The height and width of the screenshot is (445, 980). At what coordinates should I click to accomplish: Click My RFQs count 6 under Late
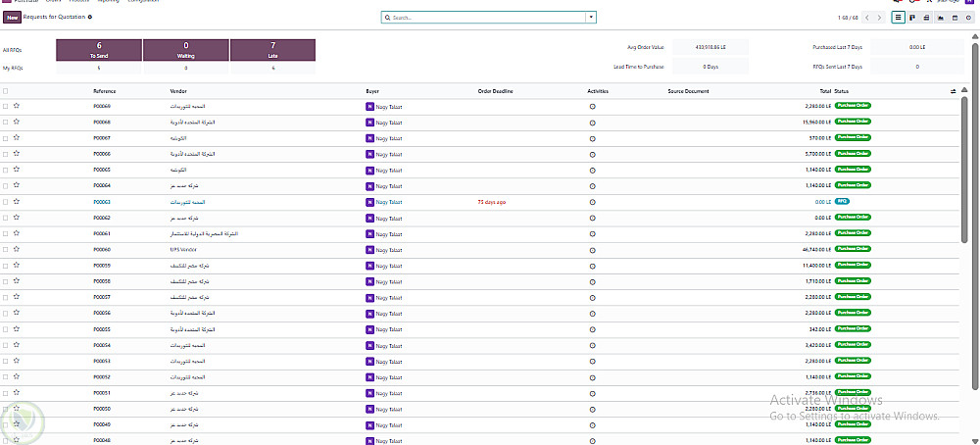(273, 68)
